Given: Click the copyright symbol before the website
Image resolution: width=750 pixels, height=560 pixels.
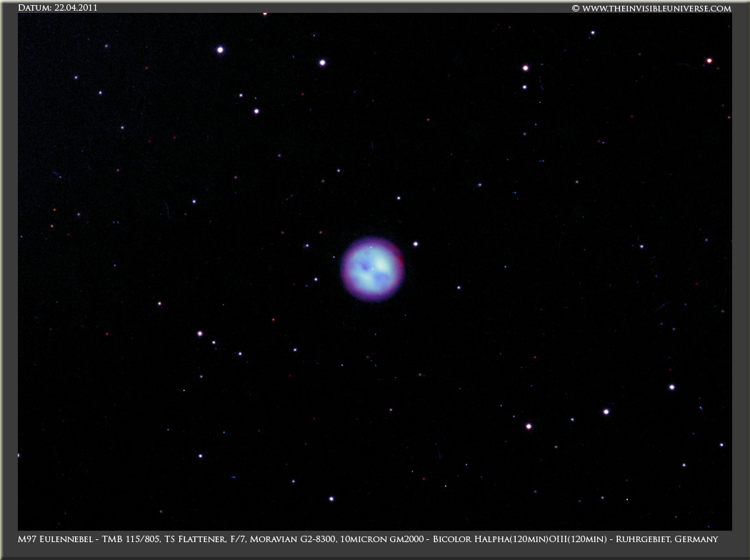Looking at the screenshot, I should tap(575, 9).
